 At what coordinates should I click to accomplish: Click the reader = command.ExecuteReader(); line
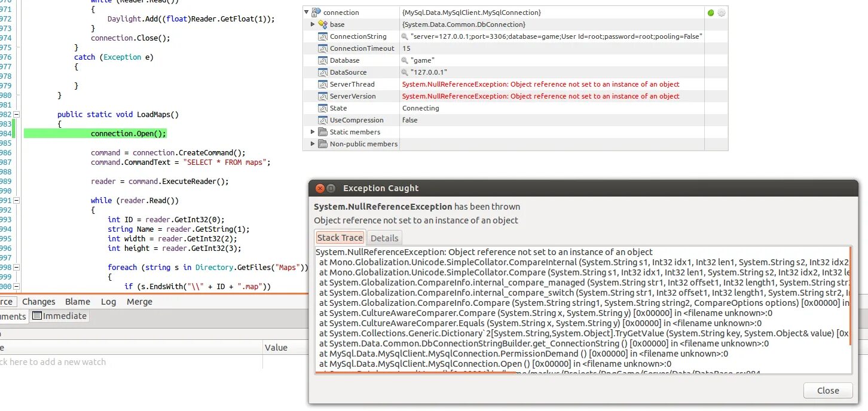click(x=160, y=181)
